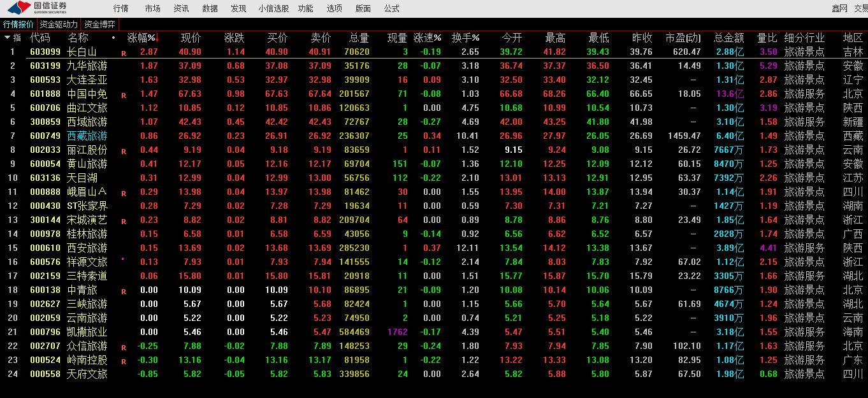
Task: Sort by the 现价 column header
Action: (x=191, y=38)
